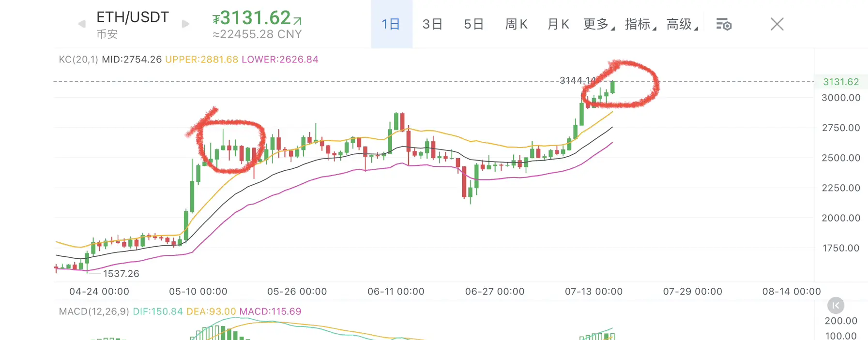Switch to the 5日 timeframe
868x340 pixels.
click(473, 24)
